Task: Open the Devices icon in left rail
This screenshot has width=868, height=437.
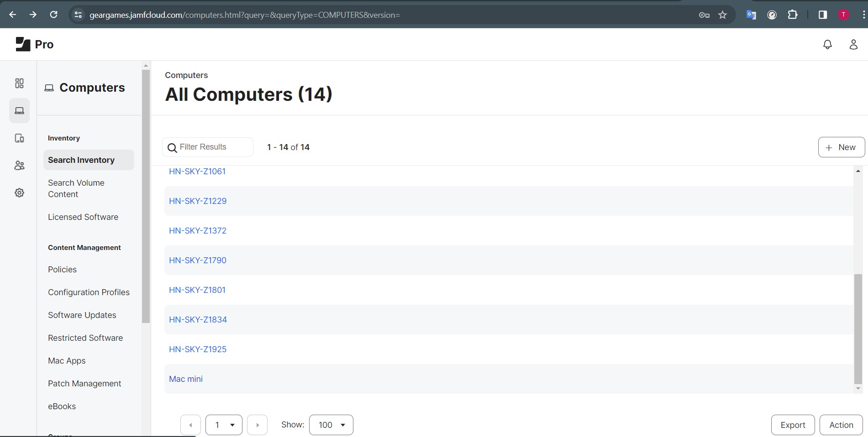Action: [x=19, y=138]
